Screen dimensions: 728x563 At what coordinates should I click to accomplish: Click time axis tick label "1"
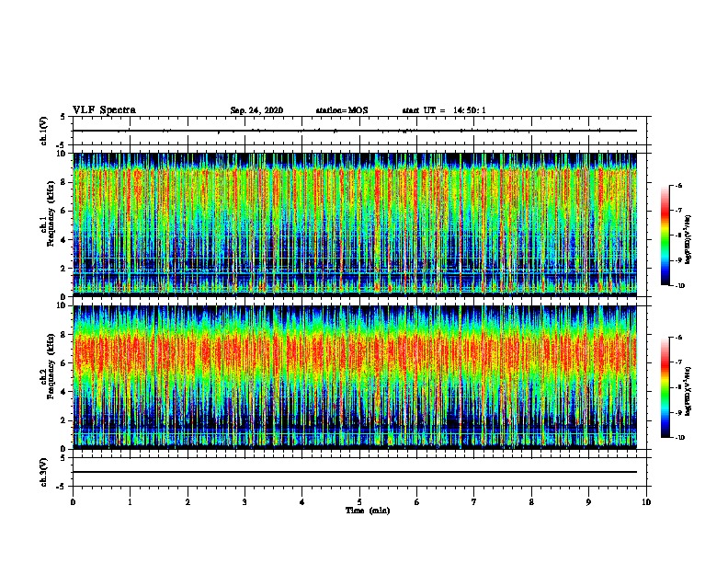pyautogui.click(x=130, y=502)
